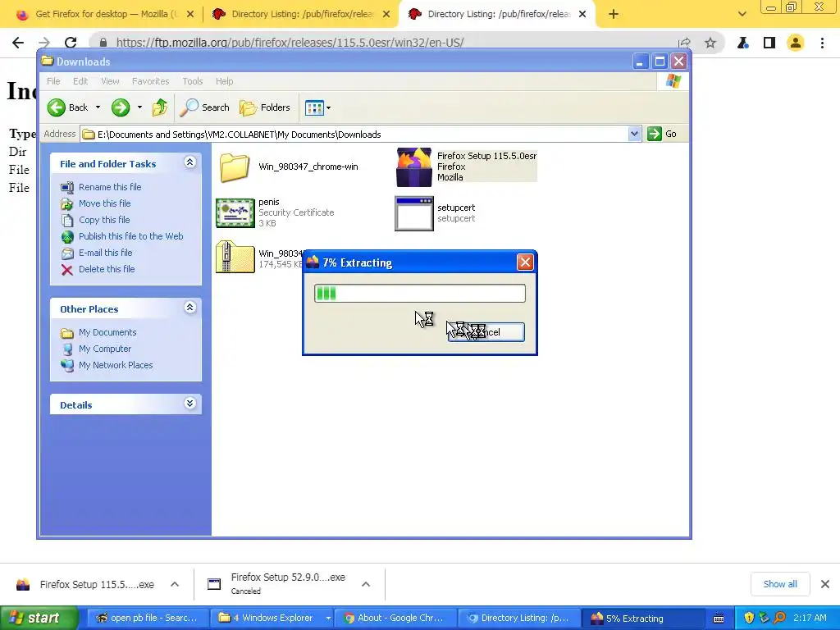Open My Network Places link
Screen dimensions: 840x630
coord(116,365)
